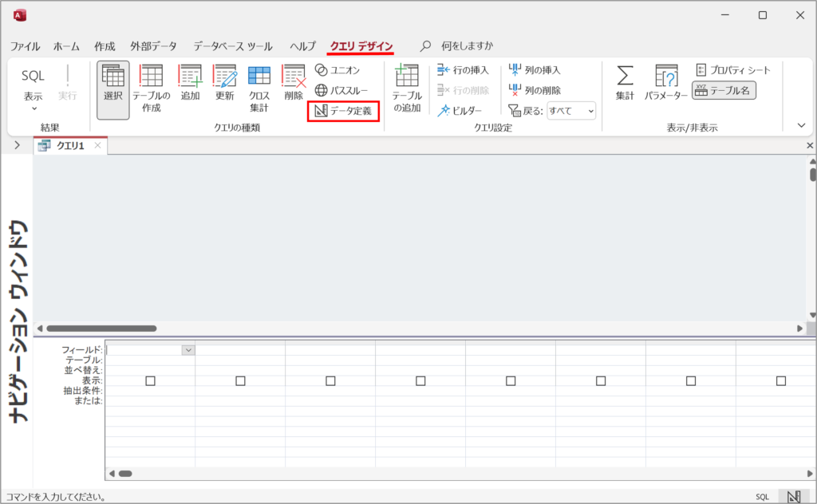
Task: Check 表示 checkbox in second grid column
Action: [x=240, y=381]
